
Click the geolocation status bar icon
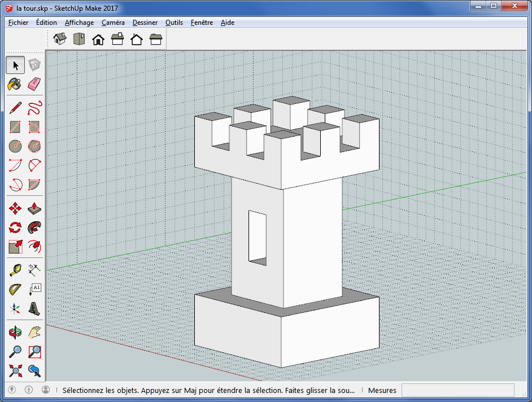tap(12, 390)
